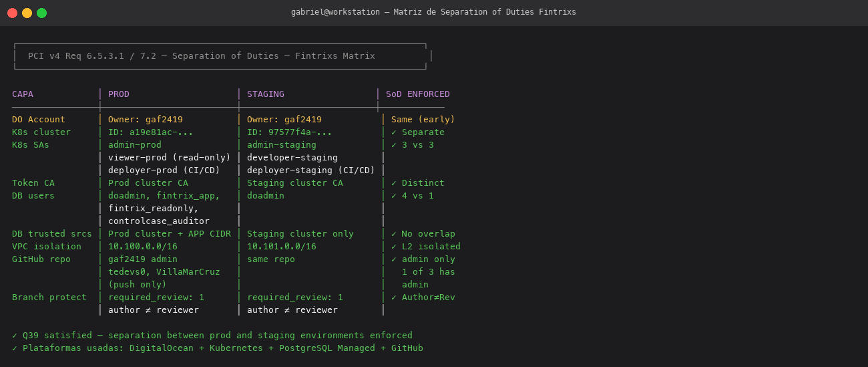Click 'deployer-staging (CI/CD)' entry
Viewport: 868px width, 367px height.
point(311,170)
